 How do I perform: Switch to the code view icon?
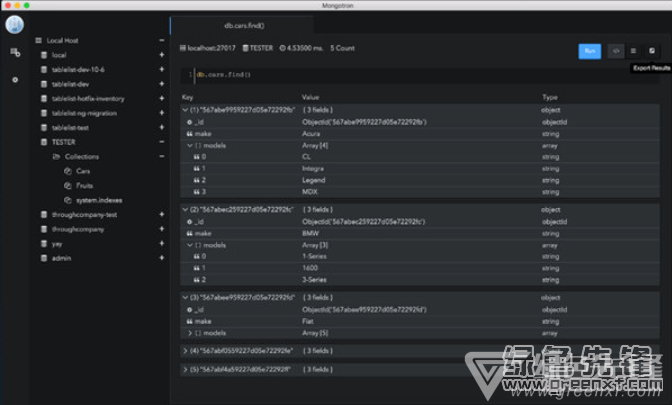616,51
